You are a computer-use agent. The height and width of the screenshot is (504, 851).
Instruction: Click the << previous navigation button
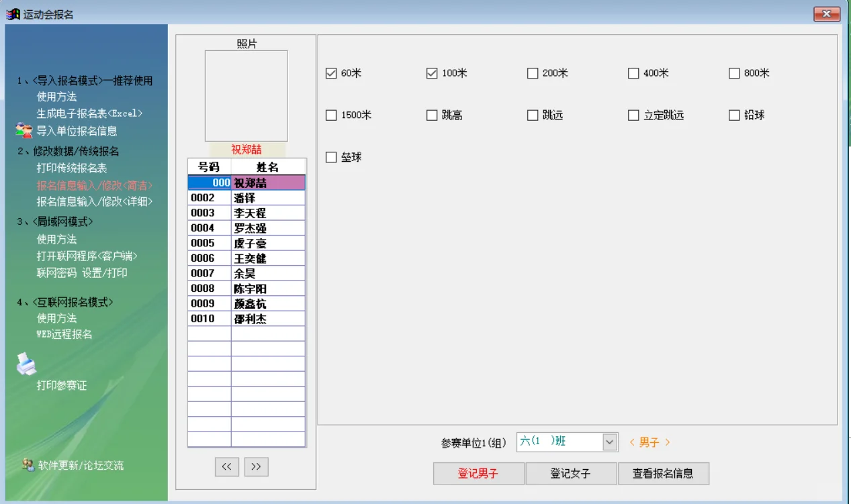click(226, 466)
